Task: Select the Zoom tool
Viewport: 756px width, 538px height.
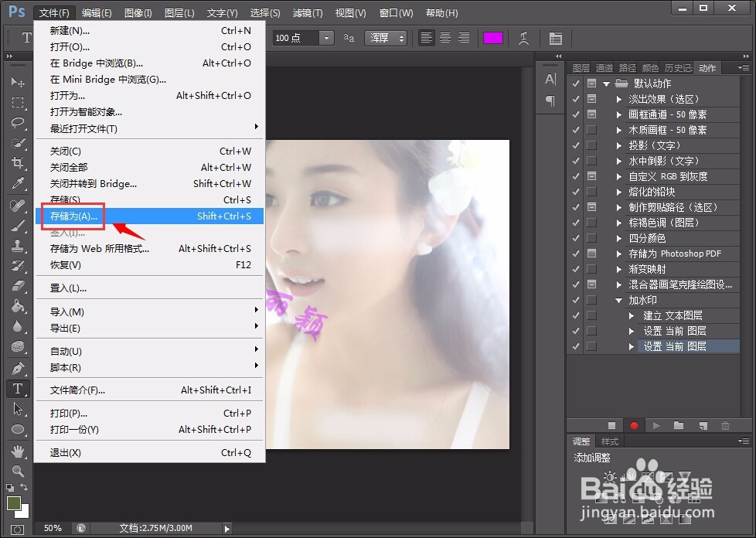Action: [x=18, y=471]
